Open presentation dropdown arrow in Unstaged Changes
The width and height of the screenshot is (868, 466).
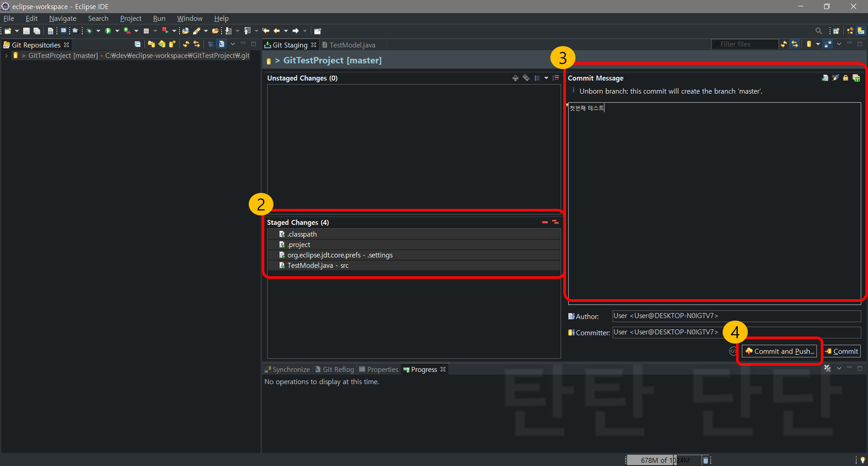[x=546, y=78]
